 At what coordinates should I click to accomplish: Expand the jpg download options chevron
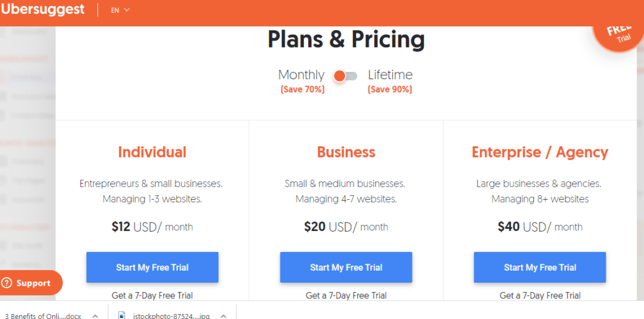coord(223,316)
